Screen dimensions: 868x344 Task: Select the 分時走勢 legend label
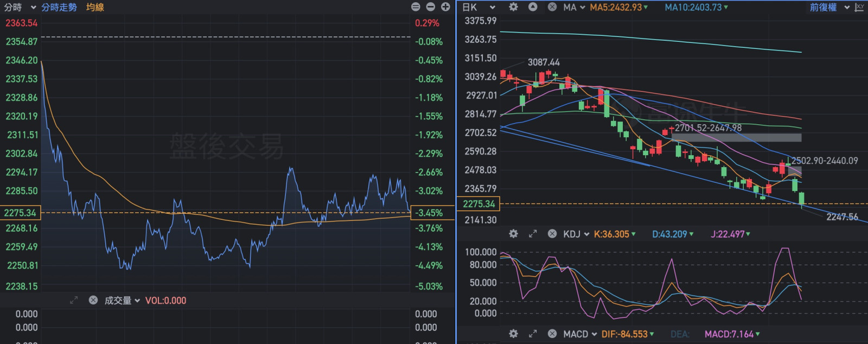(x=59, y=7)
